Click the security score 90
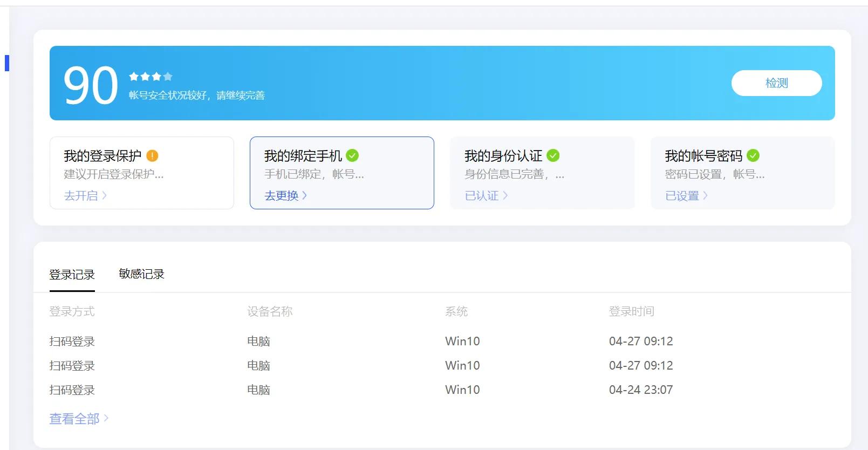The height and width of the screenshot is (450, 868). 91,85
